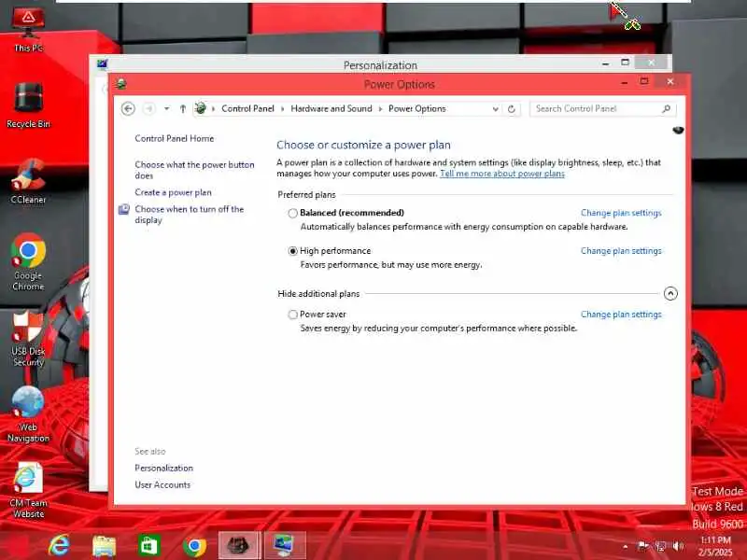The width and height of the screenshot is (747, 560).
Task: Click Create a power plan link
Action: tap(173, 192)
